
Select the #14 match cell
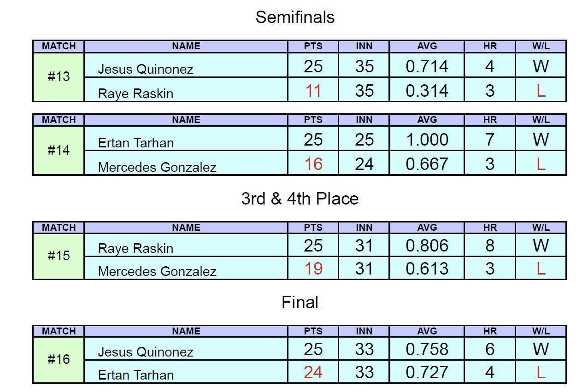(59, 151)
